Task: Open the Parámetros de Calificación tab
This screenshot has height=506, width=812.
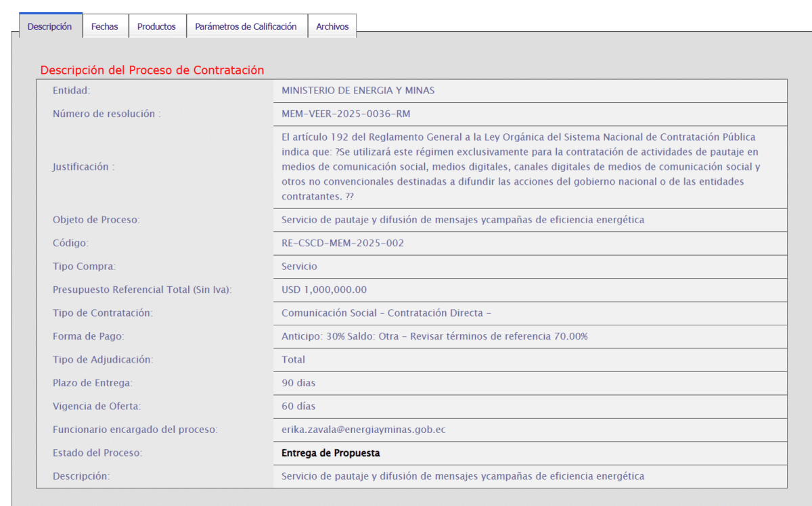Action: click(x=246, y=26)
